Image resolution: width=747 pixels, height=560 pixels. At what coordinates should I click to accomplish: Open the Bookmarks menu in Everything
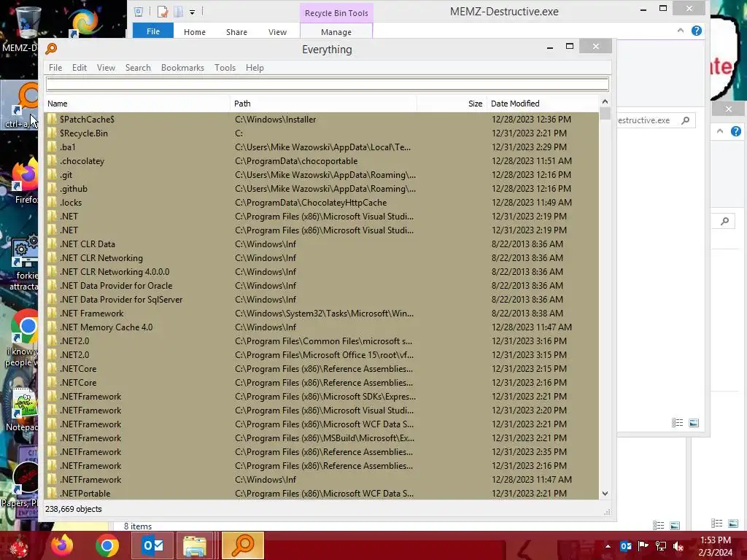coord(182,68)
